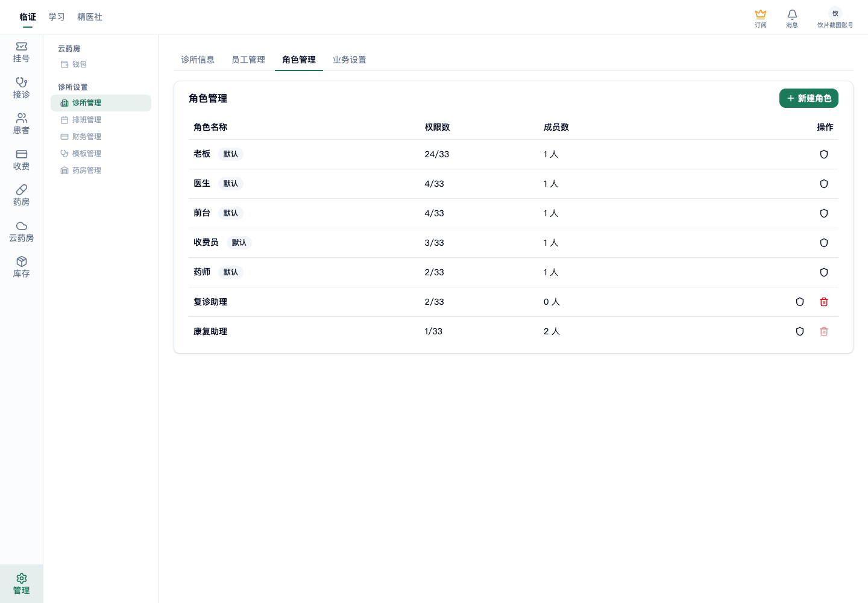Viewport: 868px width, 603px height.
Task: Click the 订阅 crown icon
Action: 761,18
